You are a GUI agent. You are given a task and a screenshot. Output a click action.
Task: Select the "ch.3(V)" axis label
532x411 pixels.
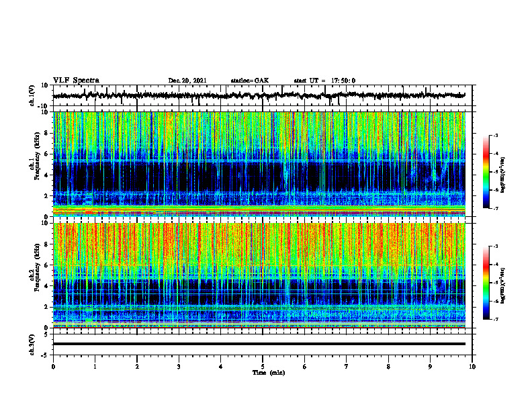tap(32, 345)
